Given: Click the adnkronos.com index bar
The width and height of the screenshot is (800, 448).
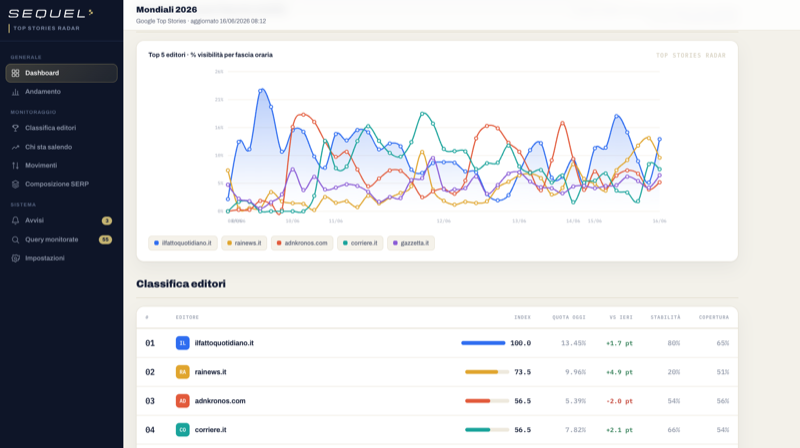Looking at the screenshot, I should pyautogui.click(x=487, y=401).
